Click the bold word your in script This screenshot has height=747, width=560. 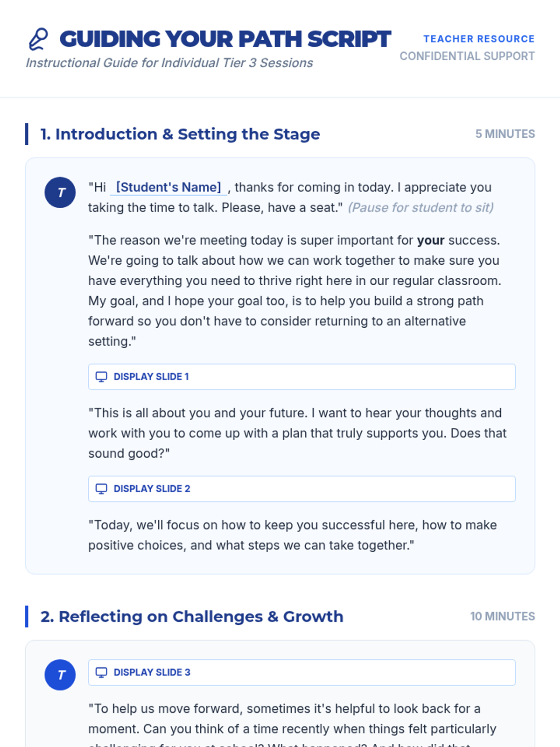[x=430, y=240]
